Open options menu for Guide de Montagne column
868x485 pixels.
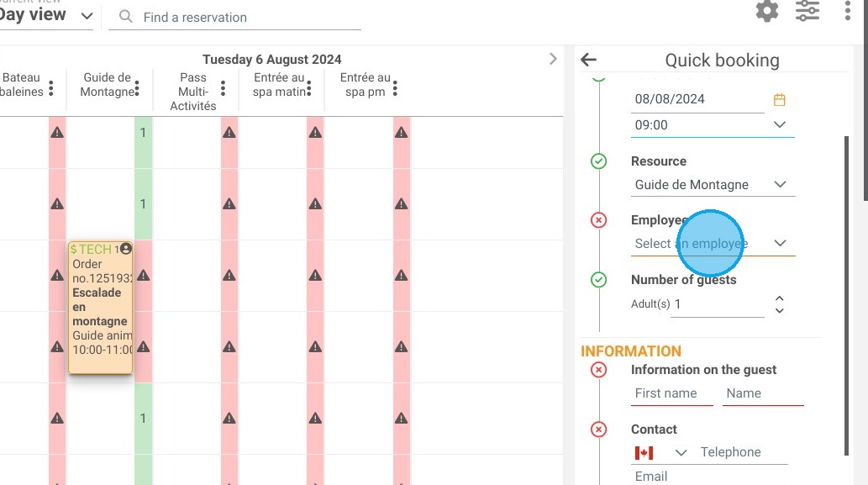137,88
